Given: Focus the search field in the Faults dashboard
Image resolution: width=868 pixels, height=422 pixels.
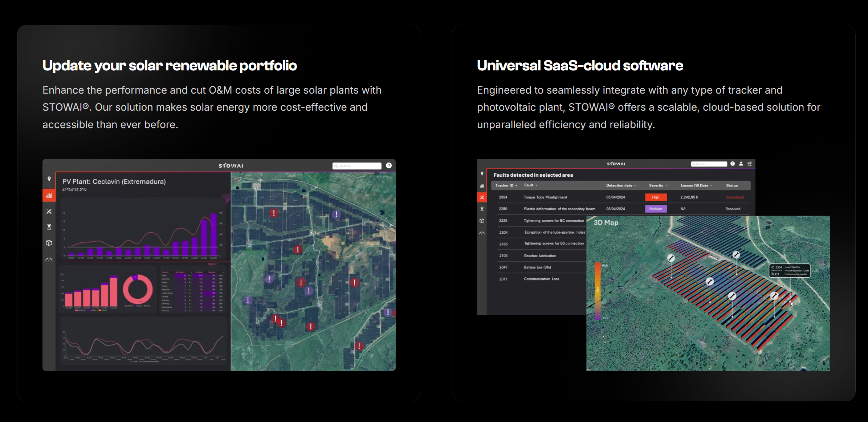Looking at the screenshot, I should 709,164.
